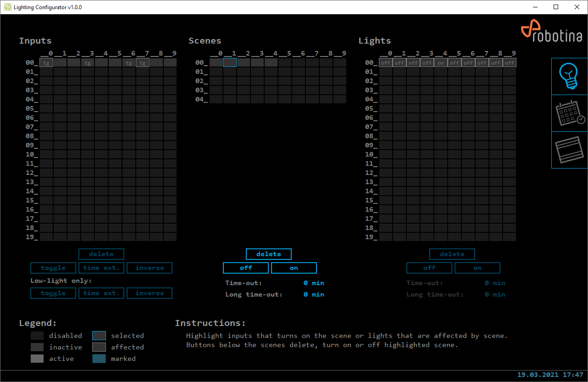
Task: Edit the Scenes Long time-out value
Action: [314, 295]
